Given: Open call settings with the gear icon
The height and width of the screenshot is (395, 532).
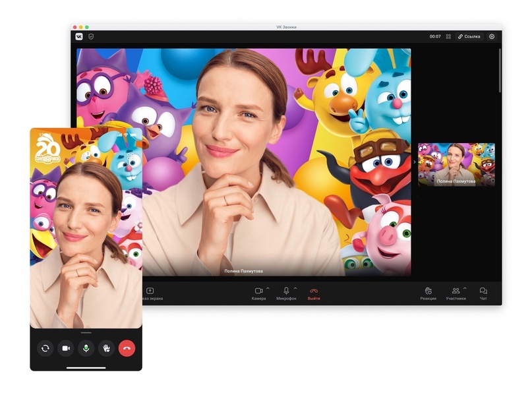Looking at the screenshot, I should [x=492, y=37].
